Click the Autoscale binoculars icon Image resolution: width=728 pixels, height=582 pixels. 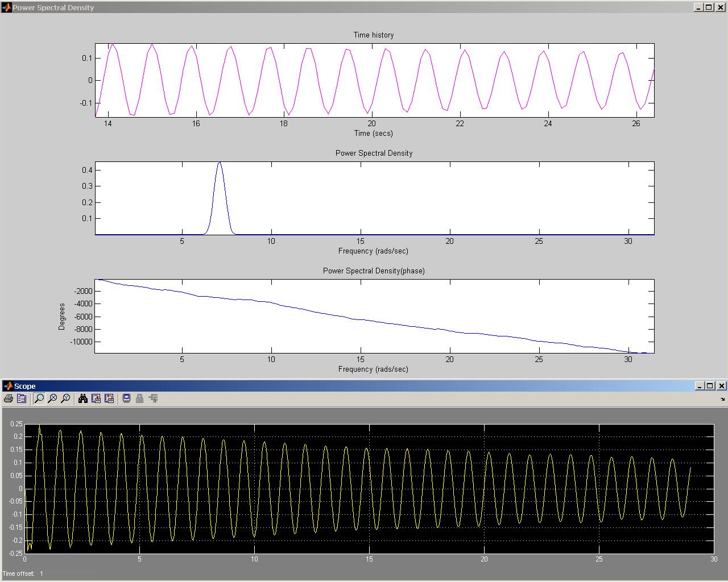point(83,399)
